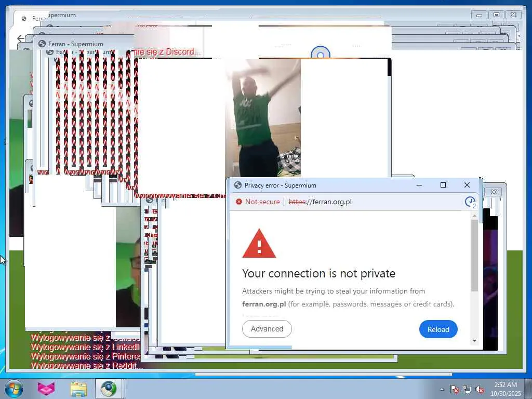Click the red Not secure indicator in address bar

click(258, 202)
